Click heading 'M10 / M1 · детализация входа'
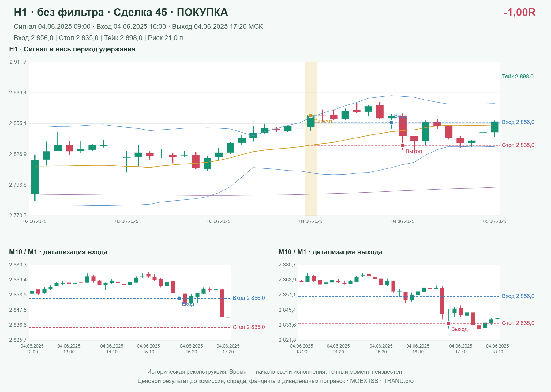 pos(58,252)
